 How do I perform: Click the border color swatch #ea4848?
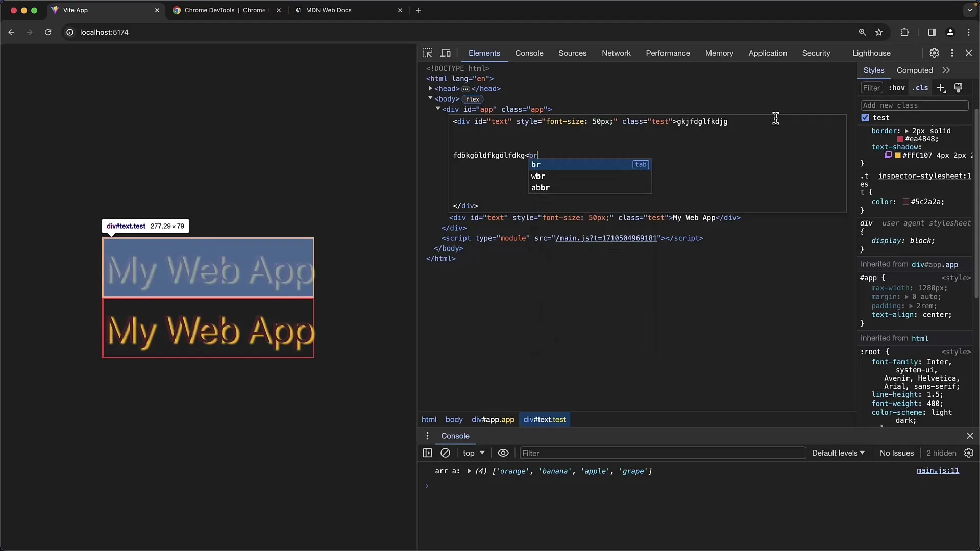click(899, 139)
